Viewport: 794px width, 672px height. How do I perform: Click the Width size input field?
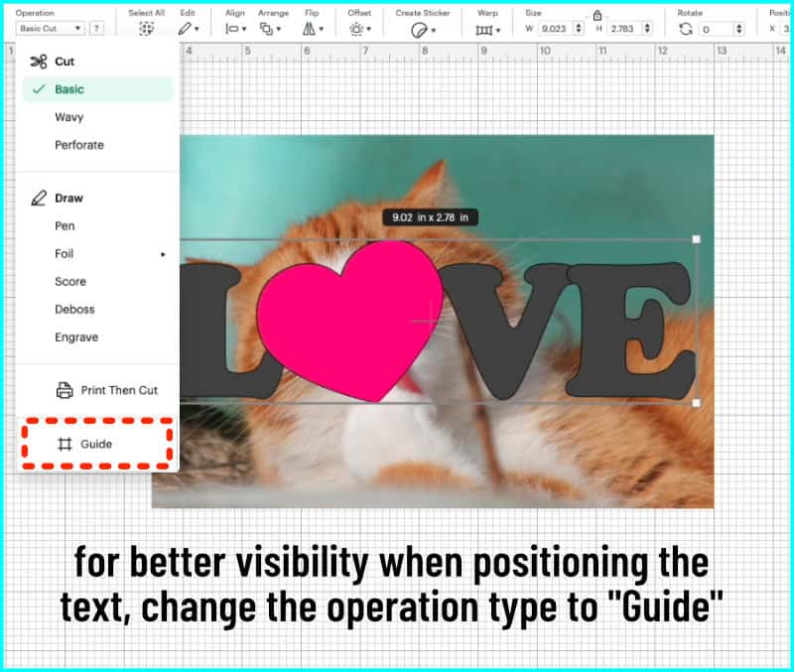pyautogui.click(x=556, y=29)
